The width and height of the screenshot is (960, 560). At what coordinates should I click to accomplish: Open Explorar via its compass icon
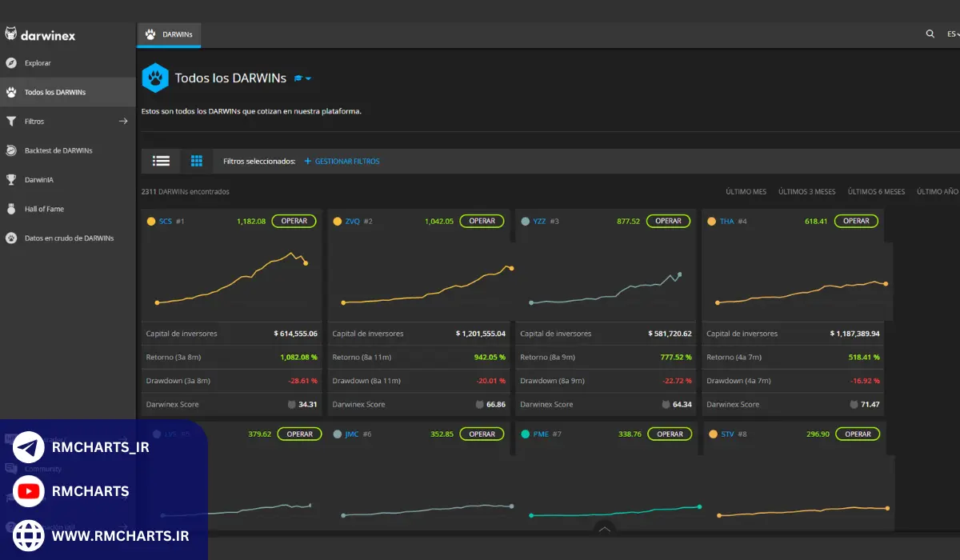coord(11,63)
